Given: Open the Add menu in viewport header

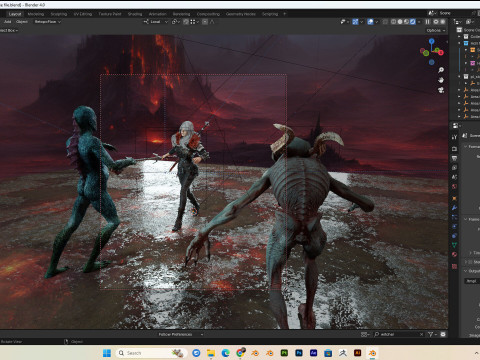Looking at the screenshot, I should point(8,22).
